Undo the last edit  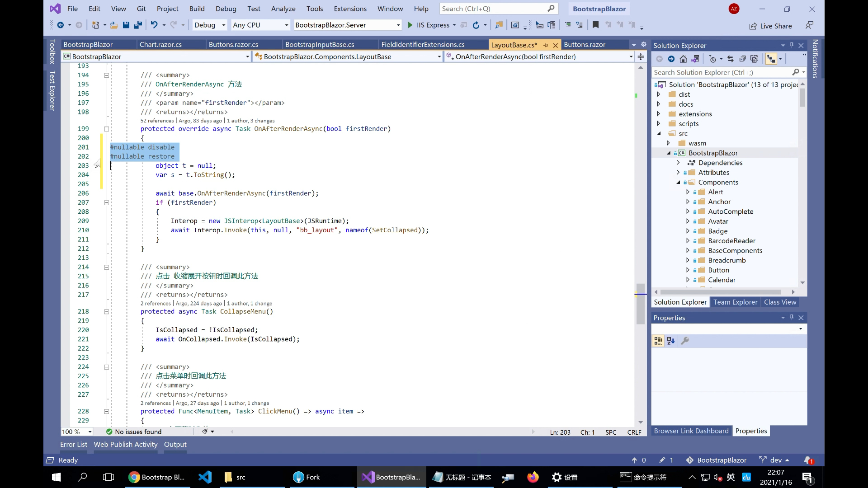point(154,25)
